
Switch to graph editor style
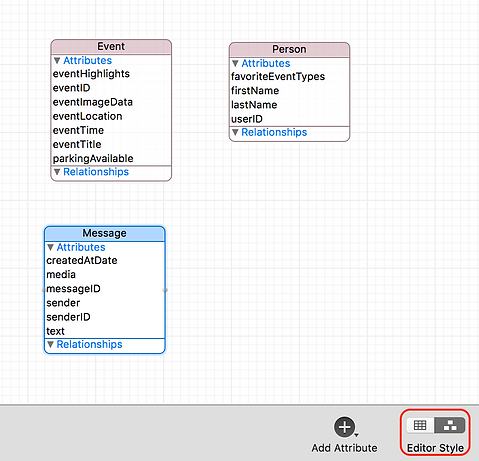tap(450, 425)
